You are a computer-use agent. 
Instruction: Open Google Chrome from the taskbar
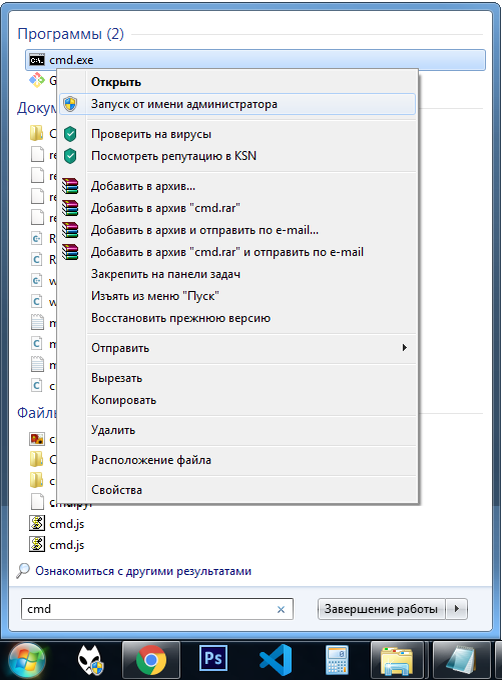[x=151, y=660]
